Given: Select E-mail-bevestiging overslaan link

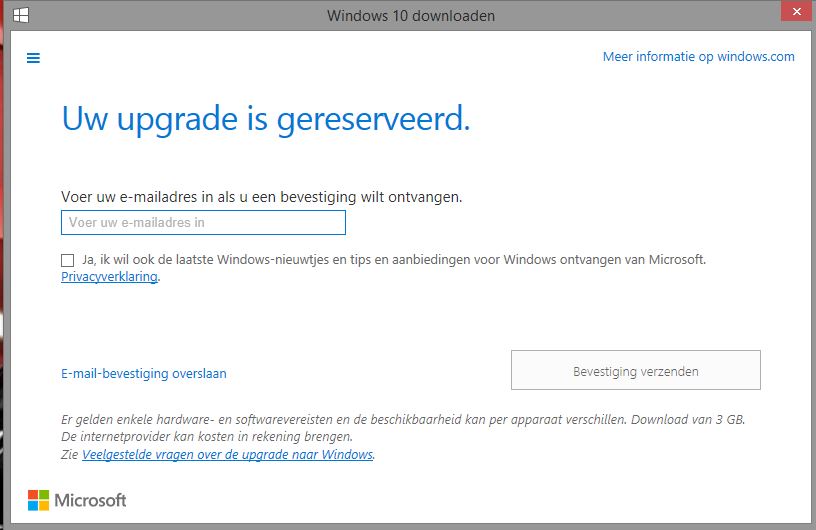Looking at the screenshot, I should click(x=144, y=374).
